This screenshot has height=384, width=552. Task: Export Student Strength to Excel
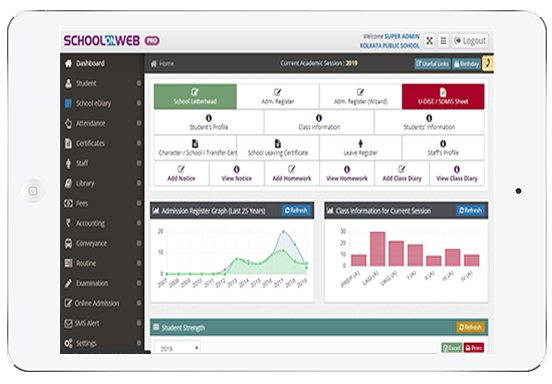point(452,348)
